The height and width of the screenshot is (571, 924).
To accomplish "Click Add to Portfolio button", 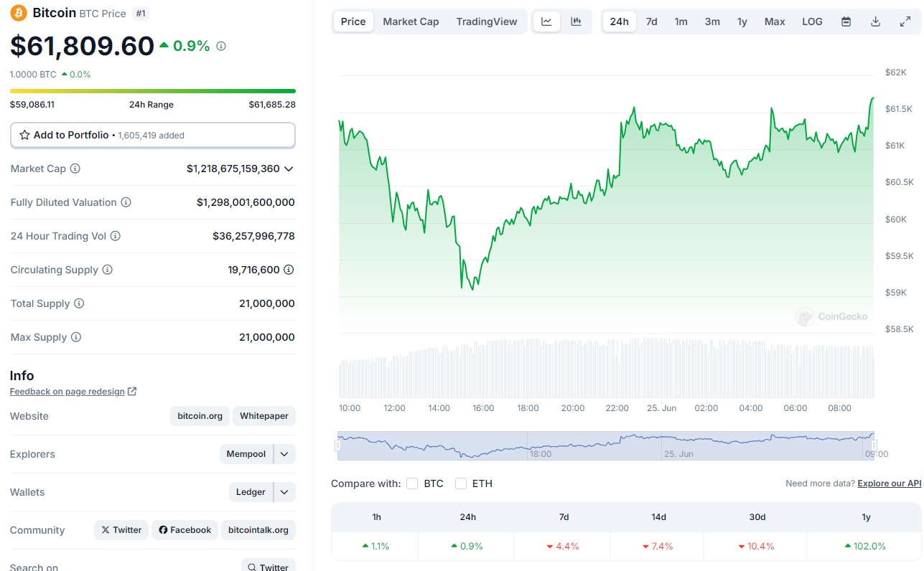I will click(x=153, y=135).
